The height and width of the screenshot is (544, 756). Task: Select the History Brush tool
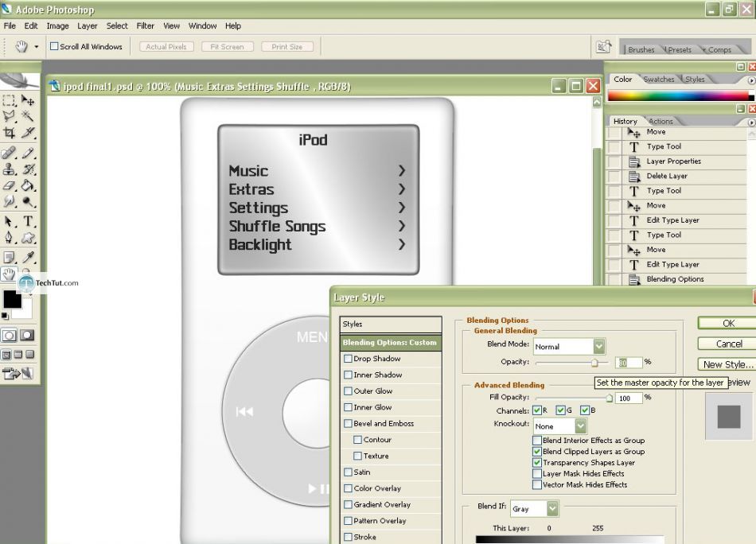(x=28, y=169)
